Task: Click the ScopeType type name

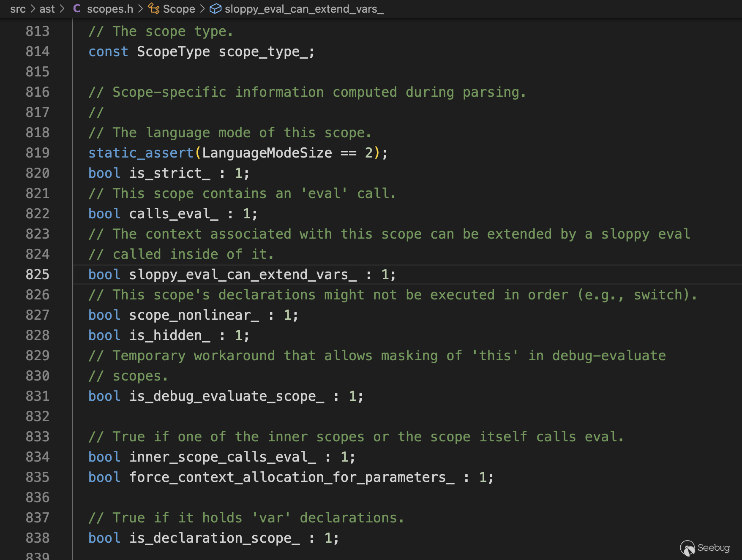Action: tap(173, 52)
